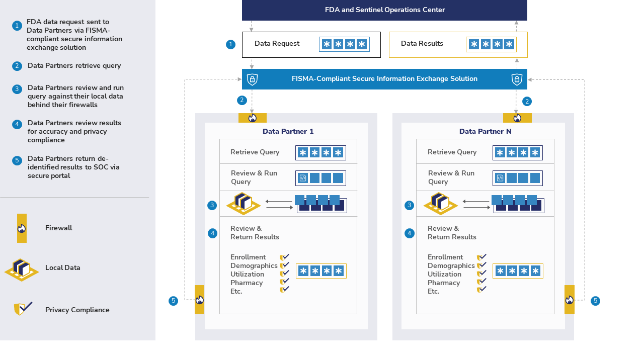
Task: Click the lock shield icon right of FISMA-Compliant label
Action: click(x=517, y=79)
